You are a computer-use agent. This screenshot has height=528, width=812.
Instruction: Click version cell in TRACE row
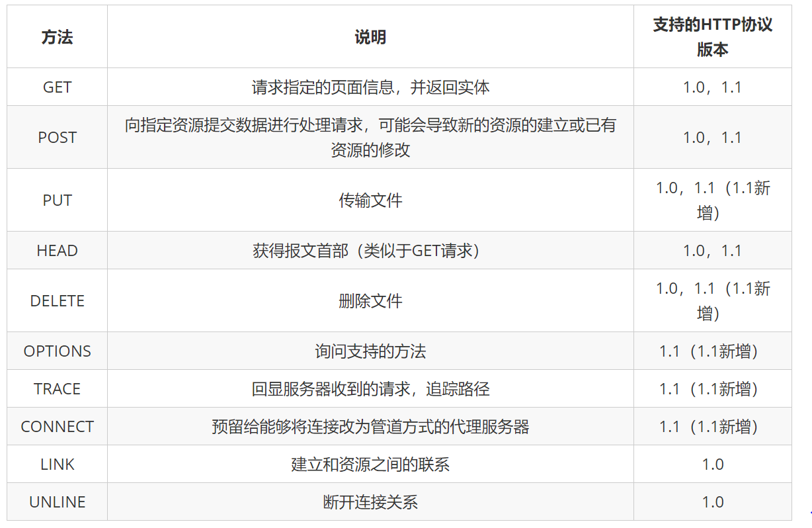click(x=713, y=388)
